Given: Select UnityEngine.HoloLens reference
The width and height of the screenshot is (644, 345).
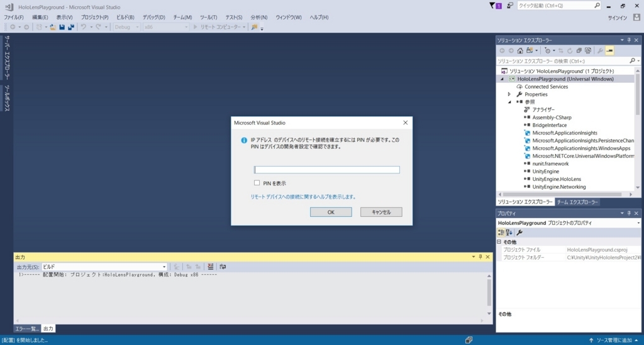Looking at the screenshot, I should pyautogui.click(x=557, y=179).
